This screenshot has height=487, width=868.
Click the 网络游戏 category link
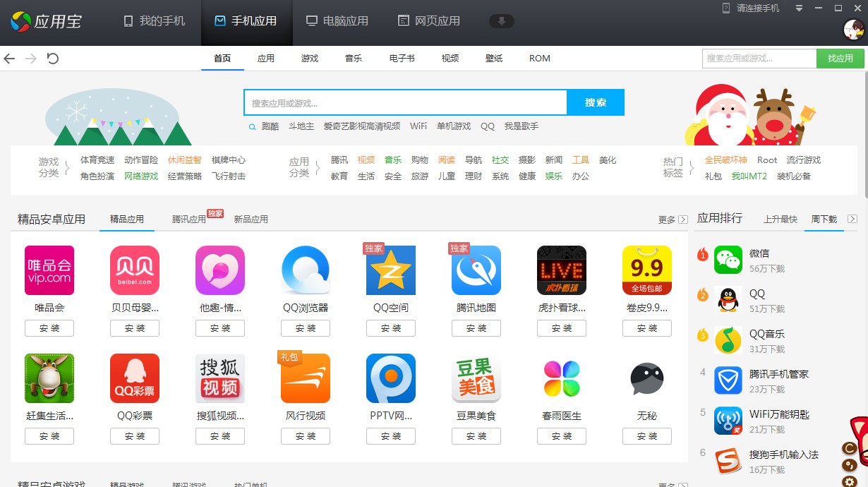141,176
